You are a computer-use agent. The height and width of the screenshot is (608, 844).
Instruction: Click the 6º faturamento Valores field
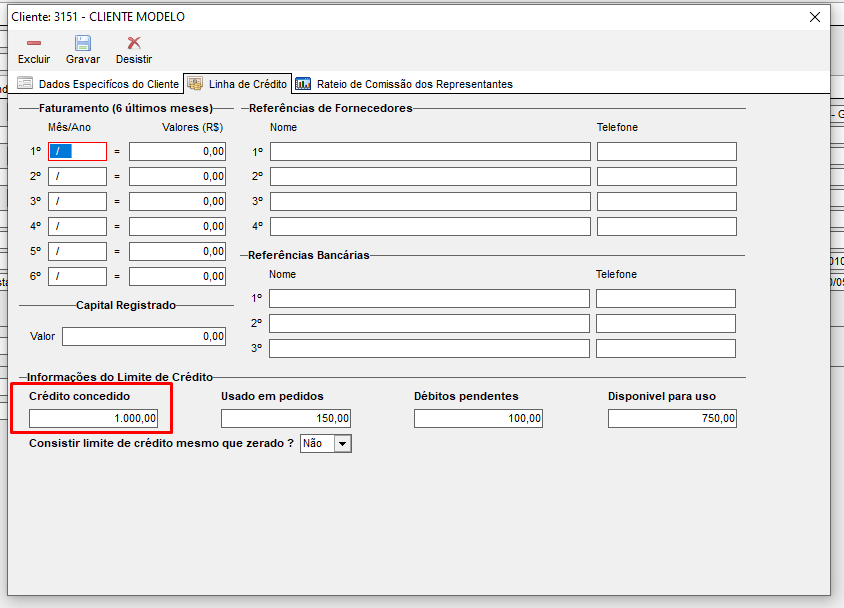point(177,276)
